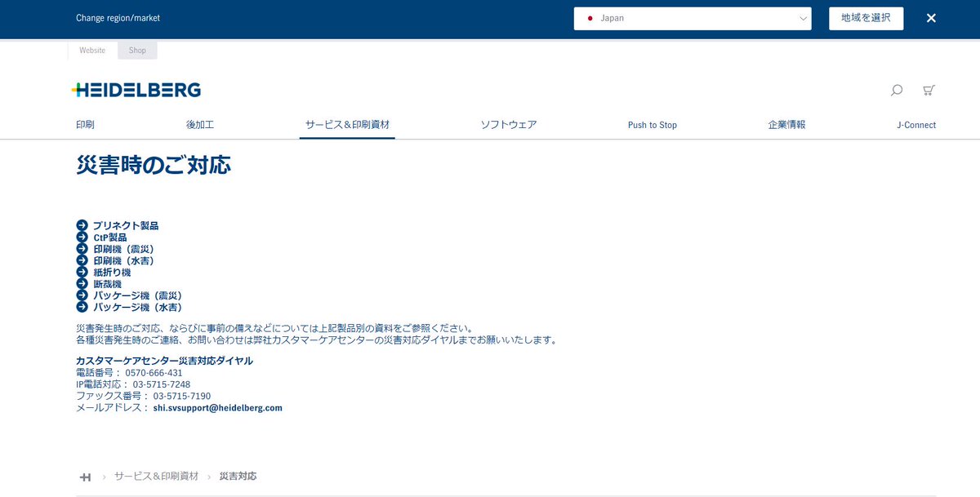Screen dimensions: 980x497
Task: Open the ソフトウェア menu
Action: [x=509, y=125]
